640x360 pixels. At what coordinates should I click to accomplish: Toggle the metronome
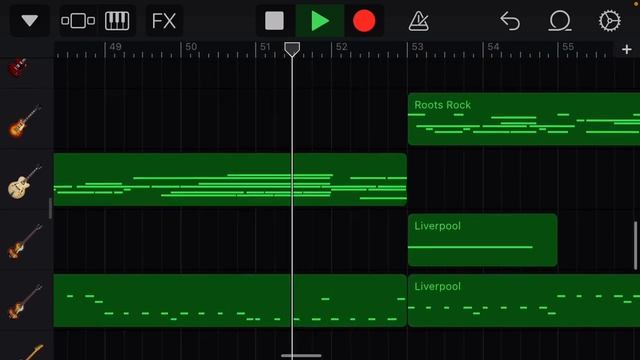[x=418, y=20]
